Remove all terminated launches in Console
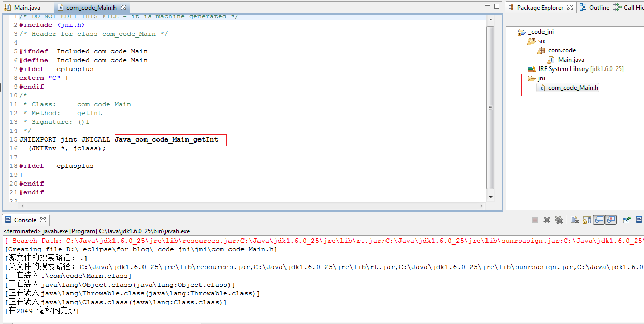The width and height of the screenshot is (644, 324). (559, 220)
